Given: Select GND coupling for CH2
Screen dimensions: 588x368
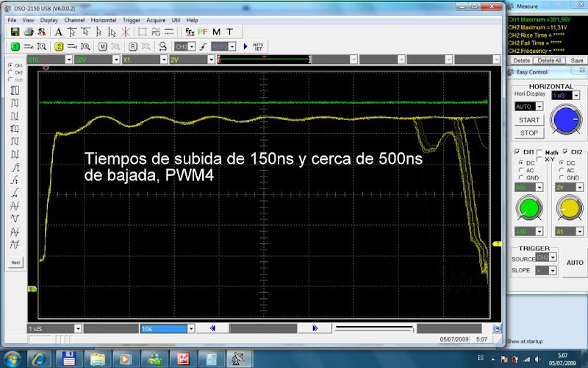Looking at the screenshot, I should pyautogui.click(x=562, y=177).
